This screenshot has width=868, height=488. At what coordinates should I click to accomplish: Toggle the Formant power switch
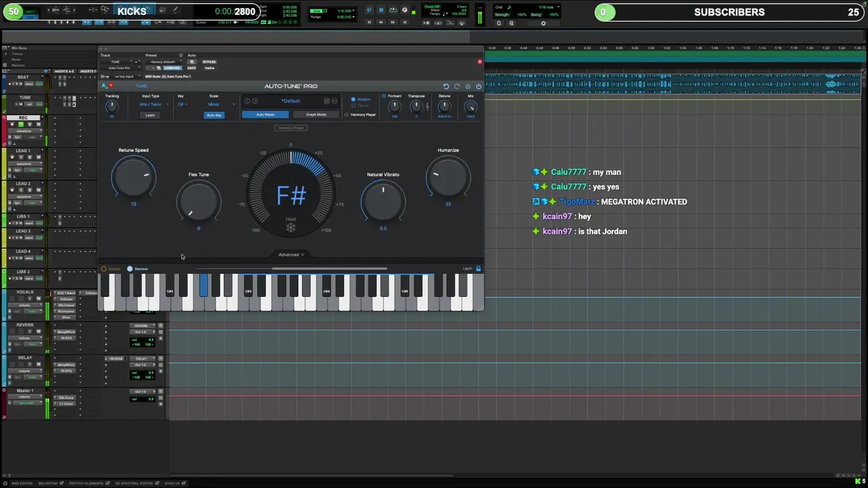pos(384,96)
